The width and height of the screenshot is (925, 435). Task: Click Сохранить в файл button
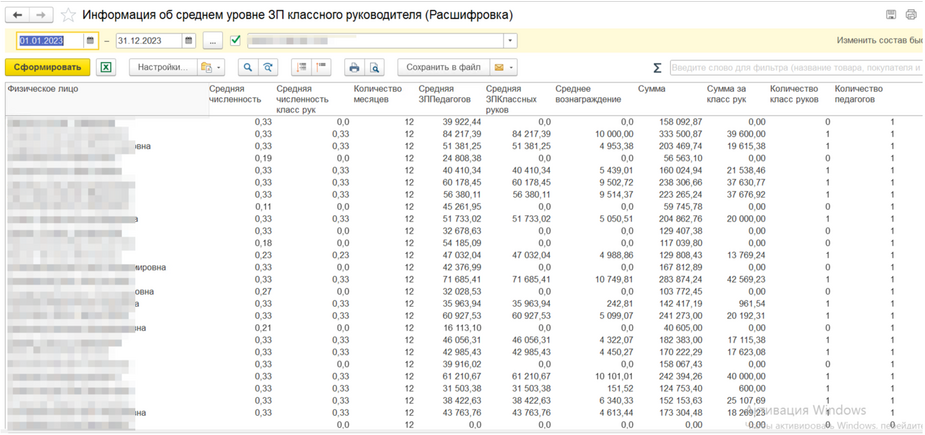click(x=443, y=67)
